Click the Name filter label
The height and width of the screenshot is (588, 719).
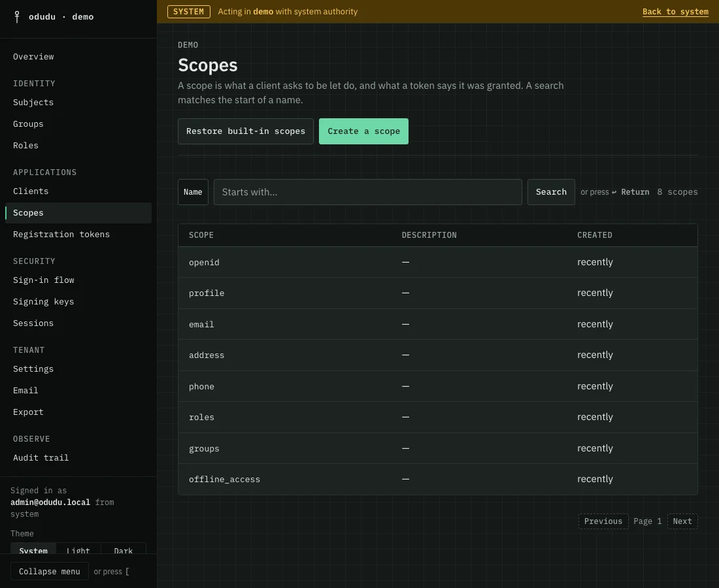(x=193, y=193)
